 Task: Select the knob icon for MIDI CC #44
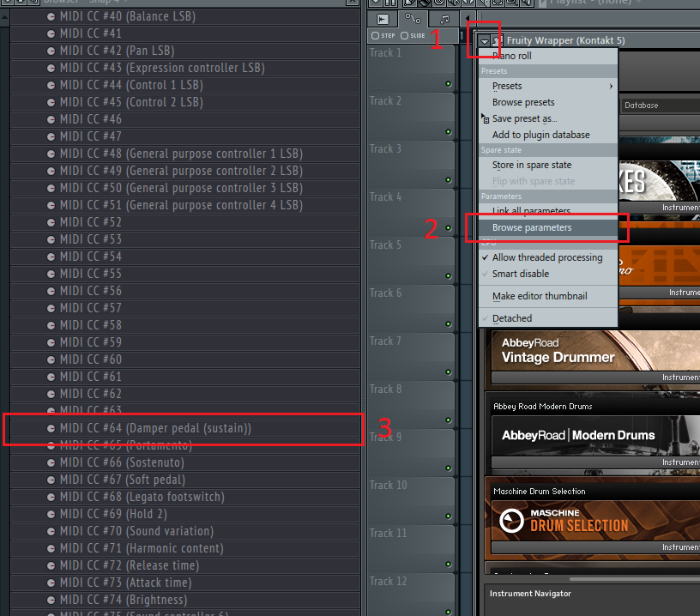pos(51,85)
